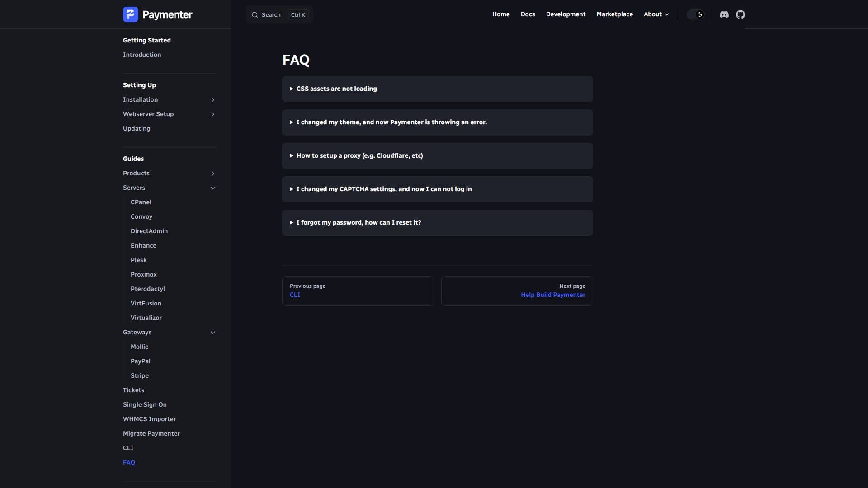This screenshot has height=488, width=868.
Task: Expand the theme change error question
Action: (x=437, y=122)
